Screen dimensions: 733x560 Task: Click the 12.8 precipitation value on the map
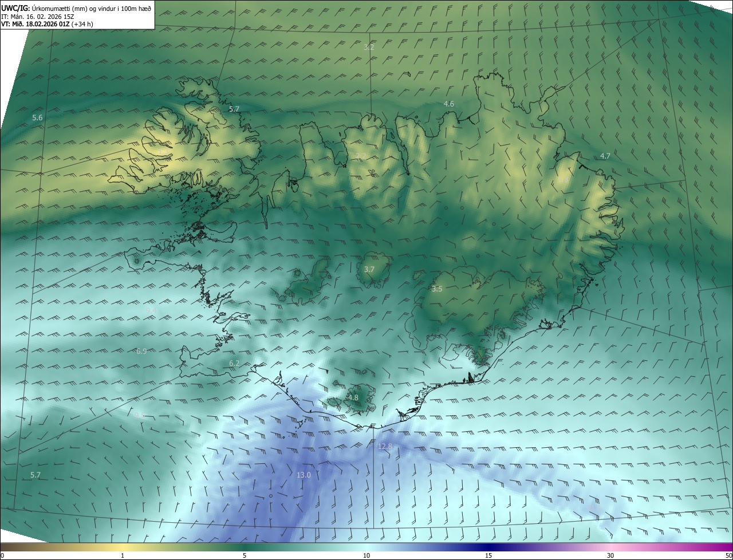click(x=385, y=446)
